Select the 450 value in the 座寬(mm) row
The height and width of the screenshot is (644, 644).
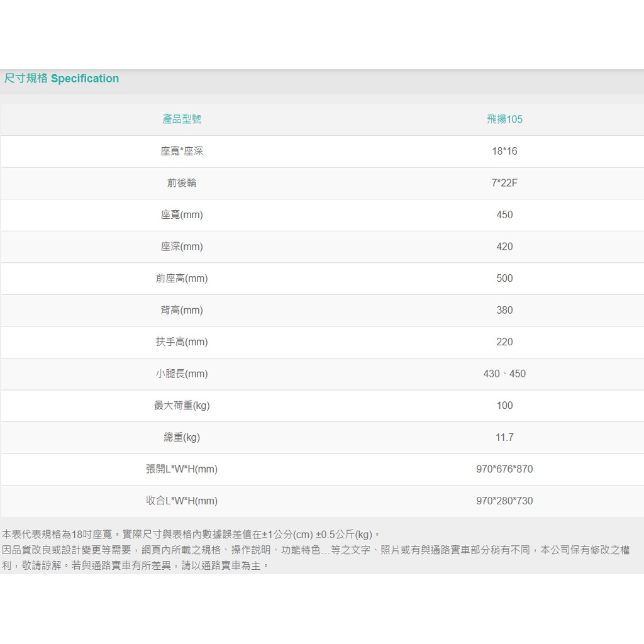click(x=504, y=215)
